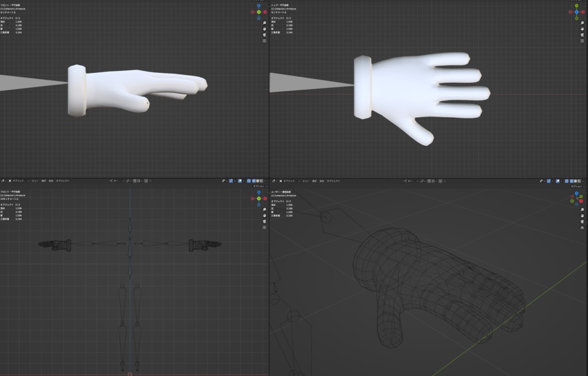The image size is (588, 376).
Task: Toggle orthographic/perspective in the top-left front viewport
Action: (264, 41)
